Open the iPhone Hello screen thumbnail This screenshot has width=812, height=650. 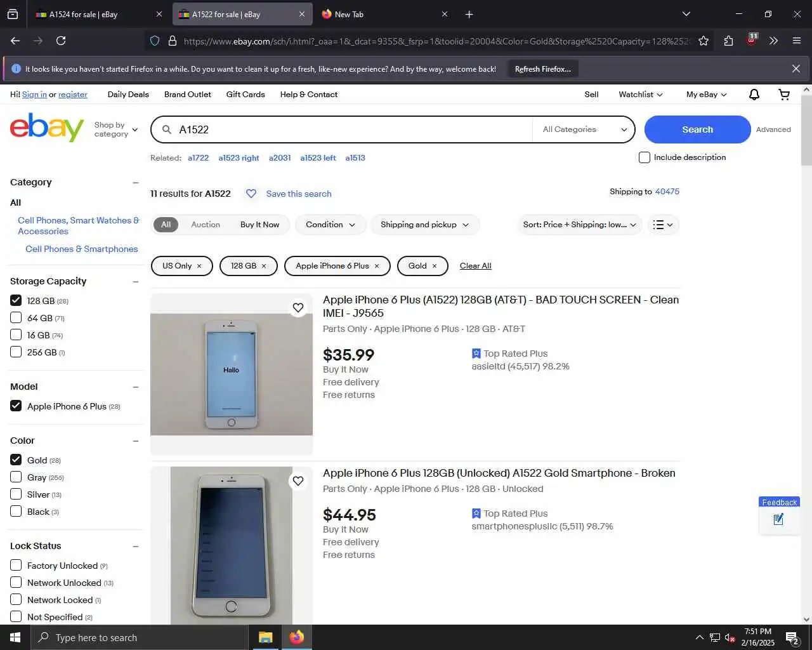[232, 375]
